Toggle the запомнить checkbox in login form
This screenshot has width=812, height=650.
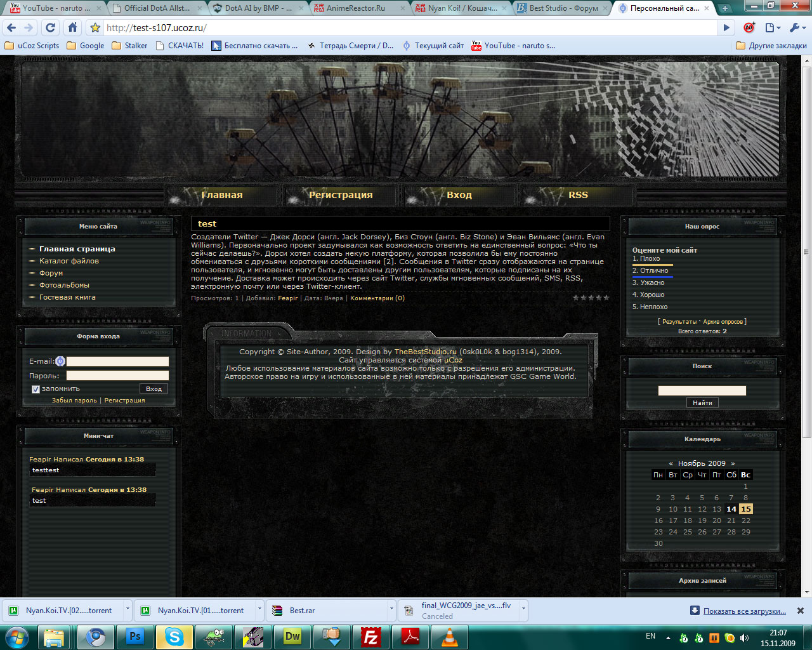point(36,389)
